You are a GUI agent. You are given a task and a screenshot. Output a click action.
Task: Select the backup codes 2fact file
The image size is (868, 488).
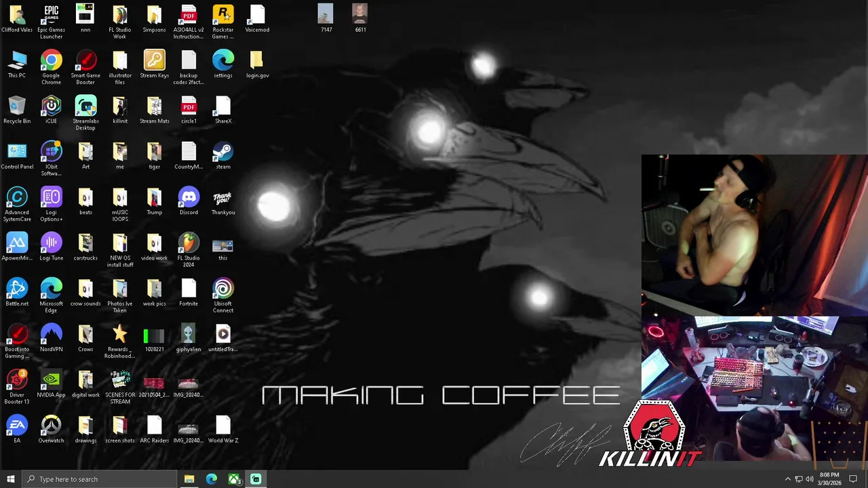click(189, 67)
